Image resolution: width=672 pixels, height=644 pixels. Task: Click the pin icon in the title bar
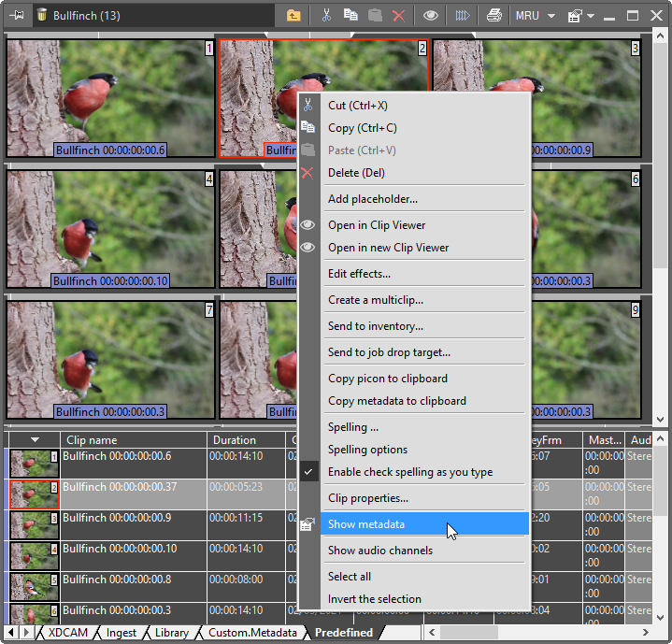click(16, 15)
